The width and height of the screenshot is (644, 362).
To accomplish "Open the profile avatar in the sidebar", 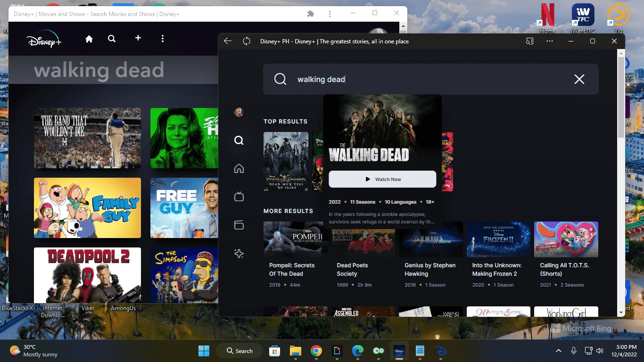I will coord(239,112).
